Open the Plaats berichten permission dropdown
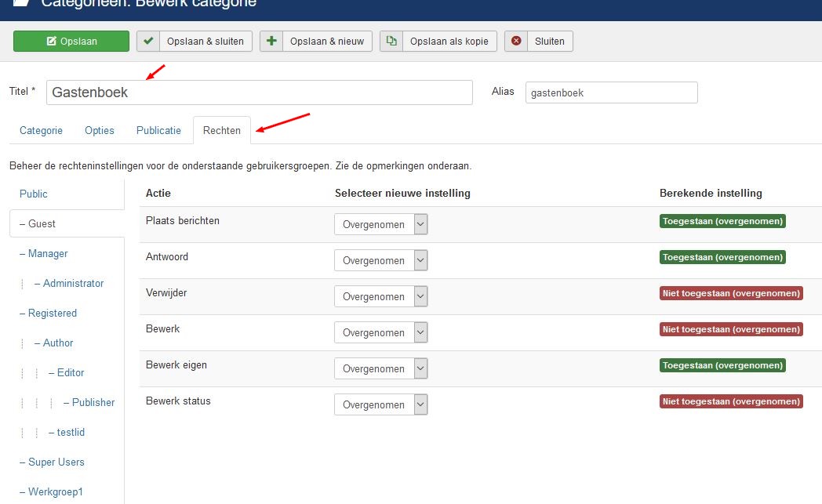 pos(380,225)
